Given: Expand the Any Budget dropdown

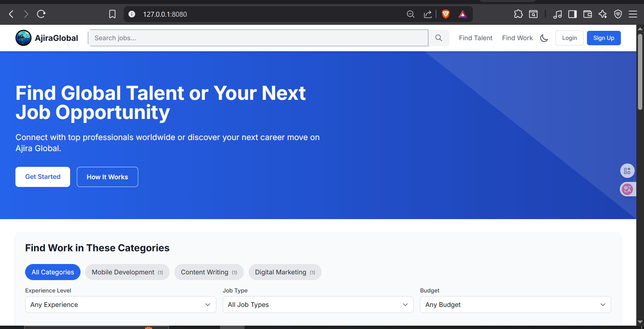Looking at the screenshot, I should click(515, 305).
